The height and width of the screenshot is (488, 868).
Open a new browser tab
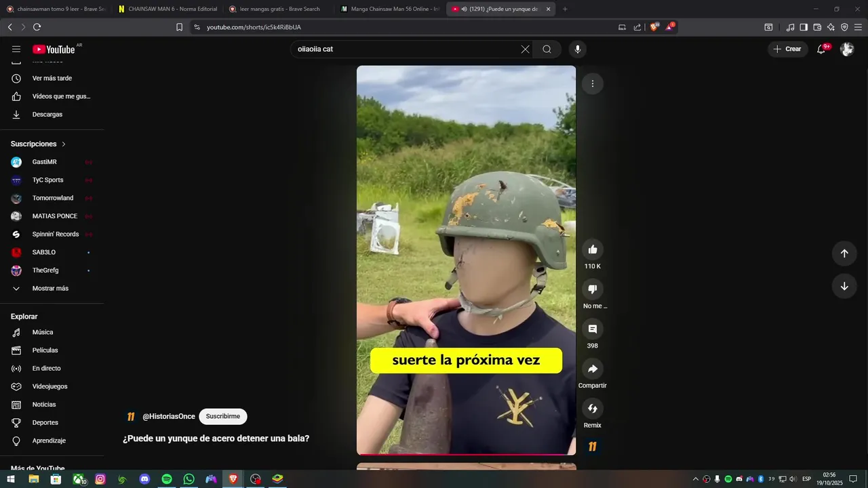tap(565, 9)
